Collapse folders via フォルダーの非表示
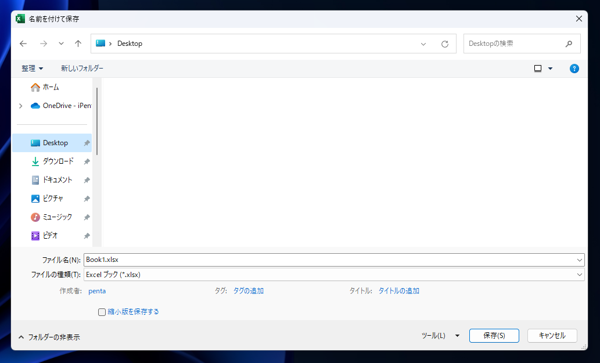This screenshot has width=600, height=363. point(49,337)
